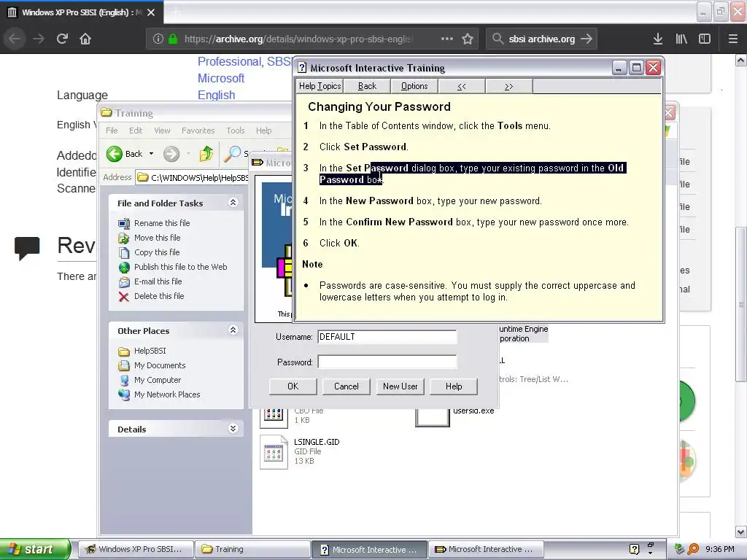Go to next help topic >>
Image resolution: width=747 pixels, height=560 pixels.
tap(508, 86)
